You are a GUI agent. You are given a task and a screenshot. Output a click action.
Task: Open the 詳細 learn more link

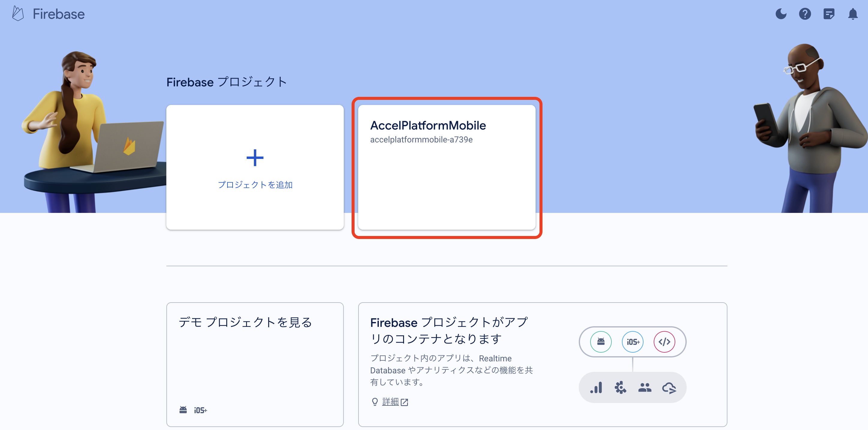[390, 402]
